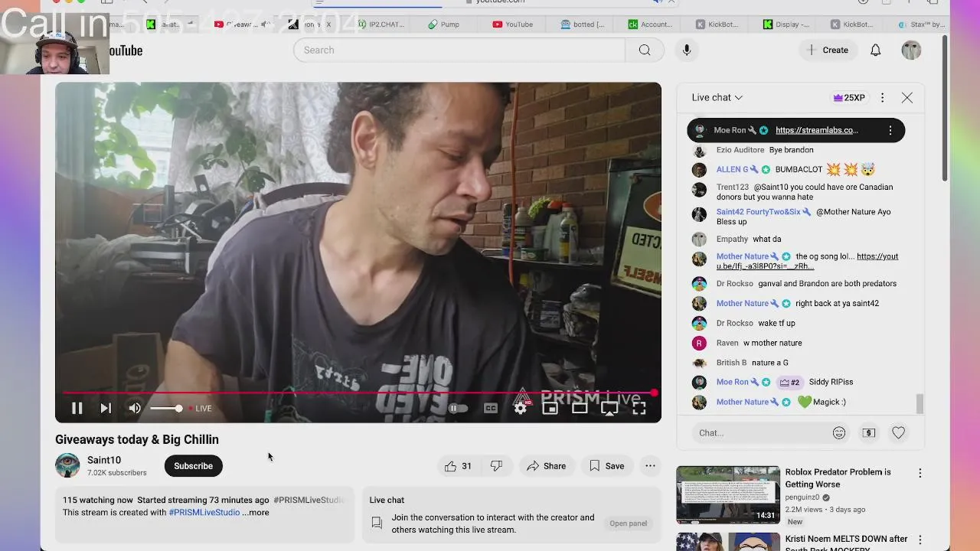Expand the description with ...more
Image resolution: width=980 pixels, height=551 pixels.
pos(256,513)
